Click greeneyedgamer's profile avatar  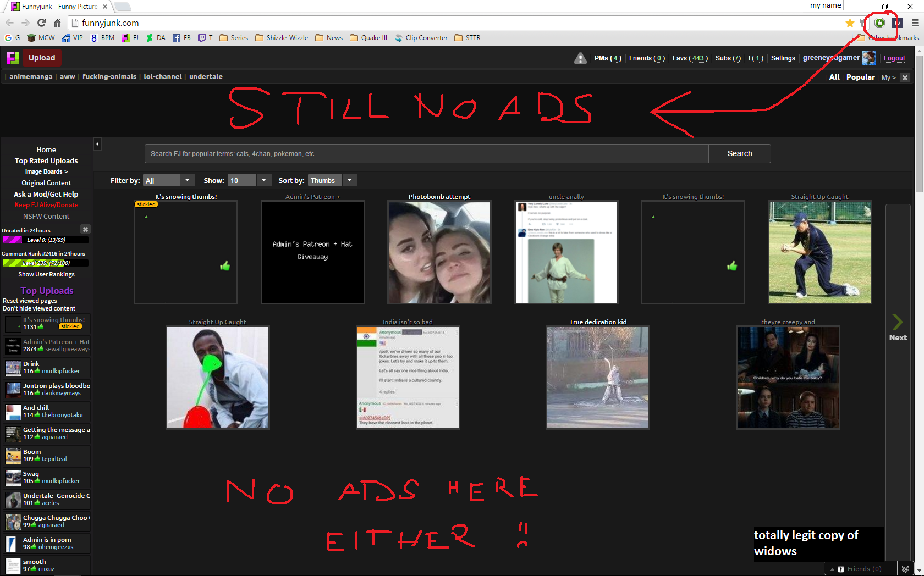pyautogui.click(x=869, y=58)
